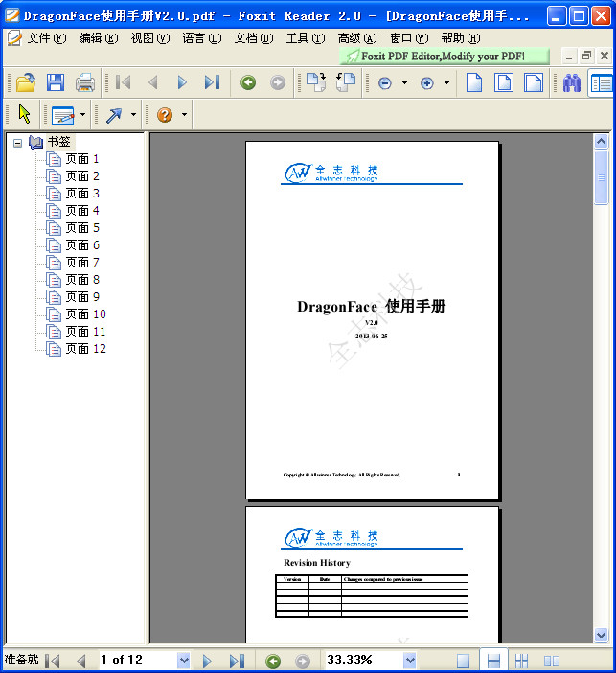Rotate page clockwise icon
The height and width of the screenshot is (673, 616).
point(316,82)
